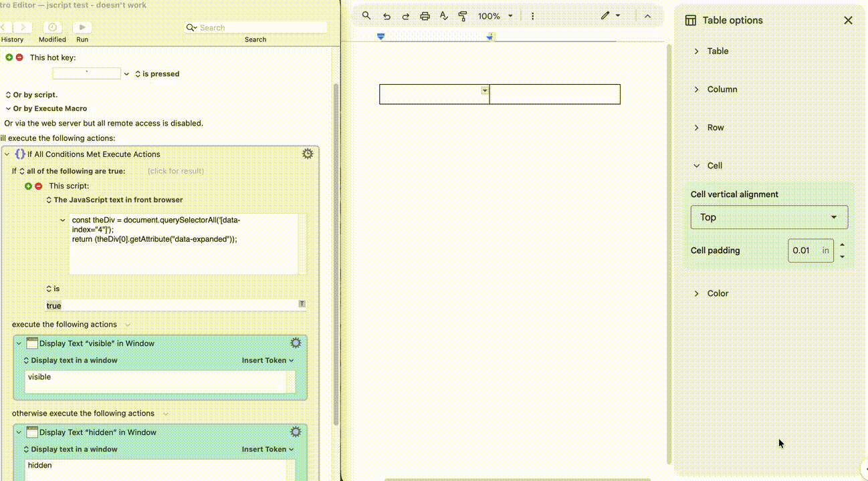The height and width of the screenshot is (481, 868).
Task: Click the Cell padding value field
Action: coord(802,251)
